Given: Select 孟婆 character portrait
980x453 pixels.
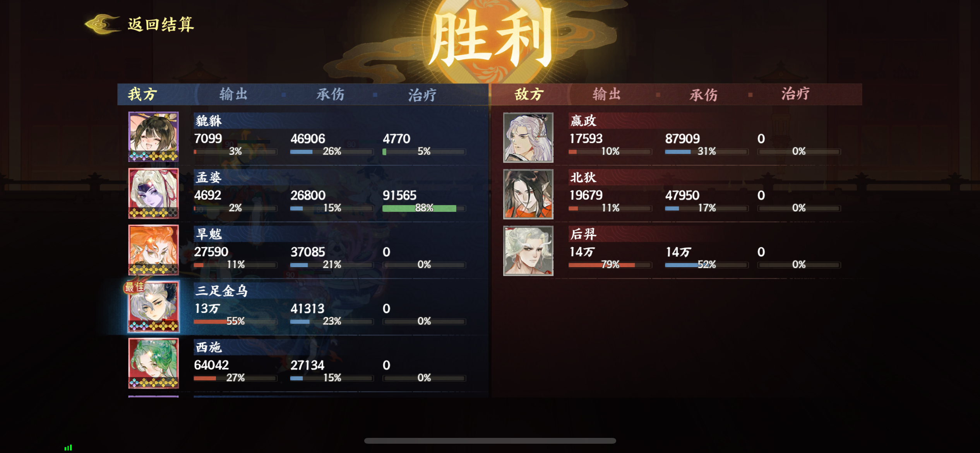Looking at the screenshot, I should click(153, 193).
